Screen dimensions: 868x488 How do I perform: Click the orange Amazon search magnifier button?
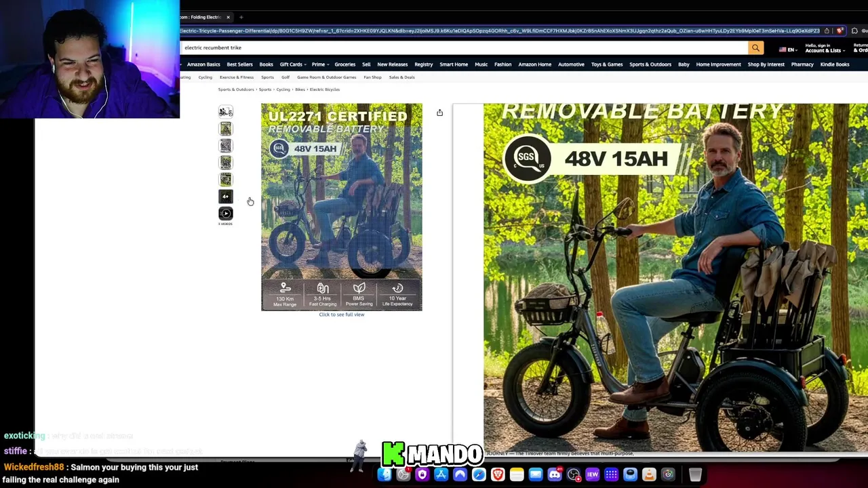(x=755, y=47)
